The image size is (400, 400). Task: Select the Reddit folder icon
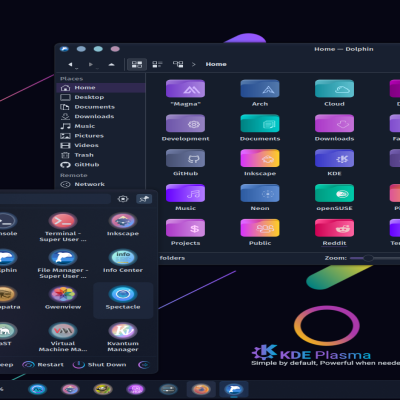click(334, 228)
